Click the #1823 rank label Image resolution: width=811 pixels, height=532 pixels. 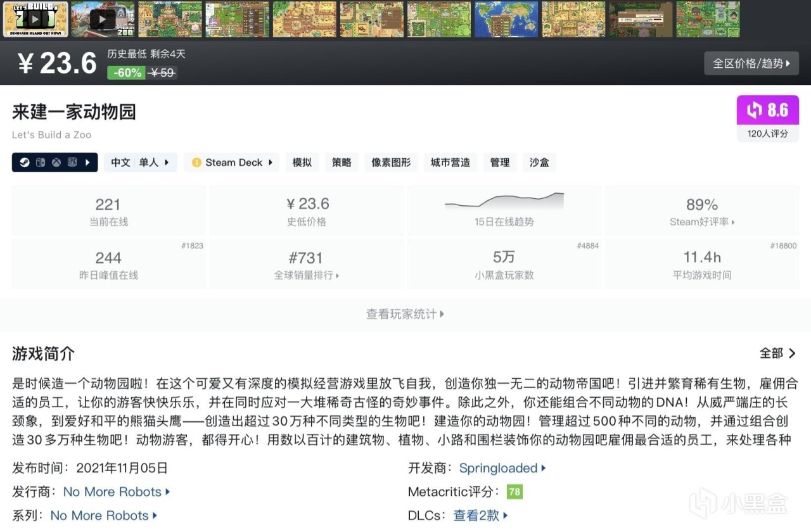[193, 246]
